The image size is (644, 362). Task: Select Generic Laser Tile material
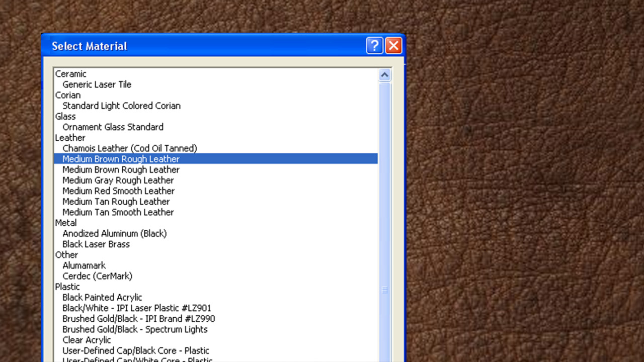97,84
